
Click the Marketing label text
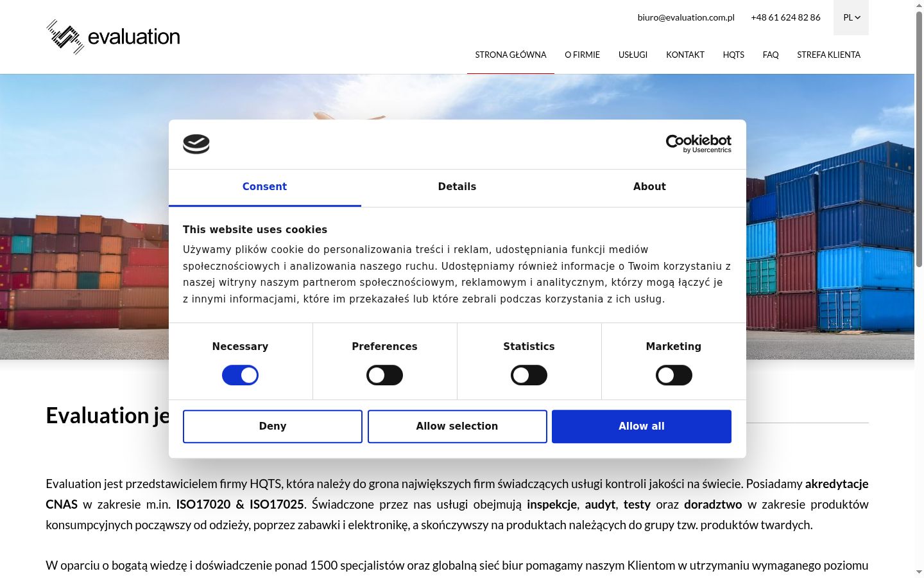pos(674,347)
